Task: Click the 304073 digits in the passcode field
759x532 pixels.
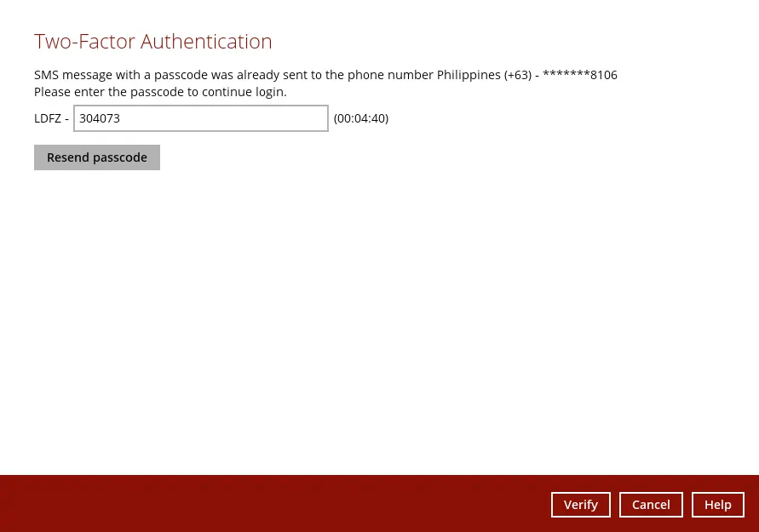Action: (100, 118)
